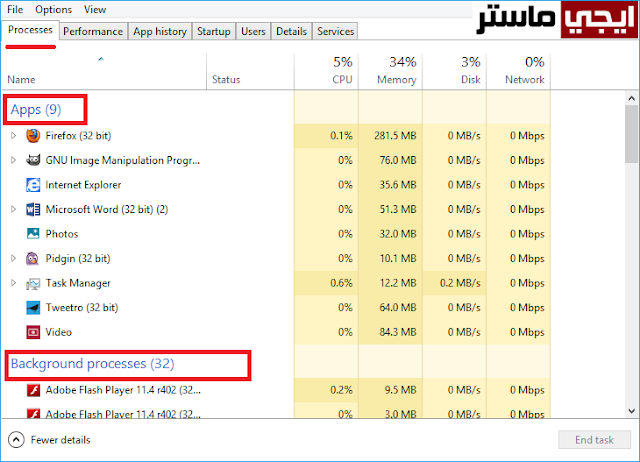Click Internet Explorer memory value 35.6 MB
This screenshot has width=640, height=462.
398,185
